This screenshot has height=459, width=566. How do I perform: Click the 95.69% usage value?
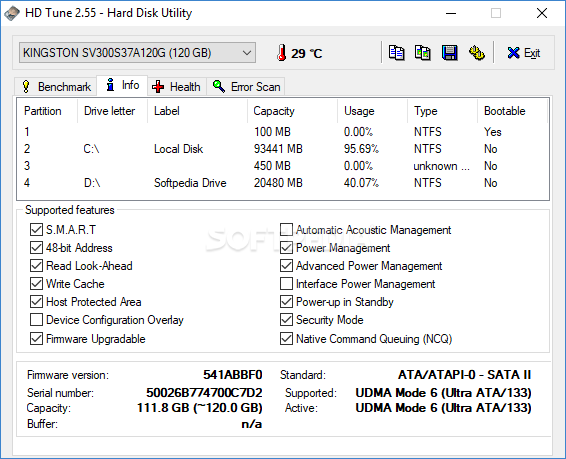[x=361, y=149]
